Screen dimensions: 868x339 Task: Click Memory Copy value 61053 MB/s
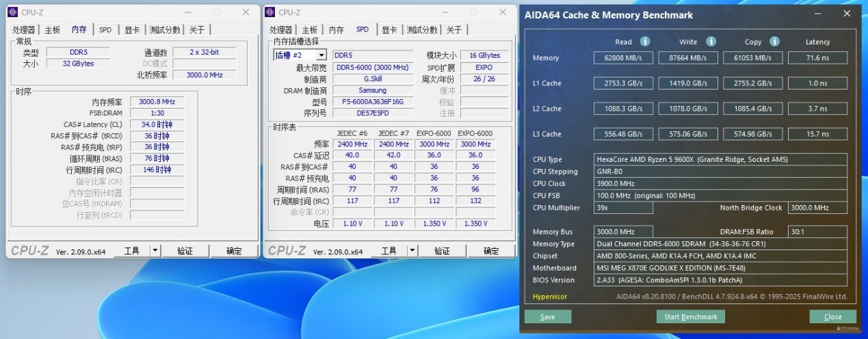pyautogui.click(x=753, y=58)
